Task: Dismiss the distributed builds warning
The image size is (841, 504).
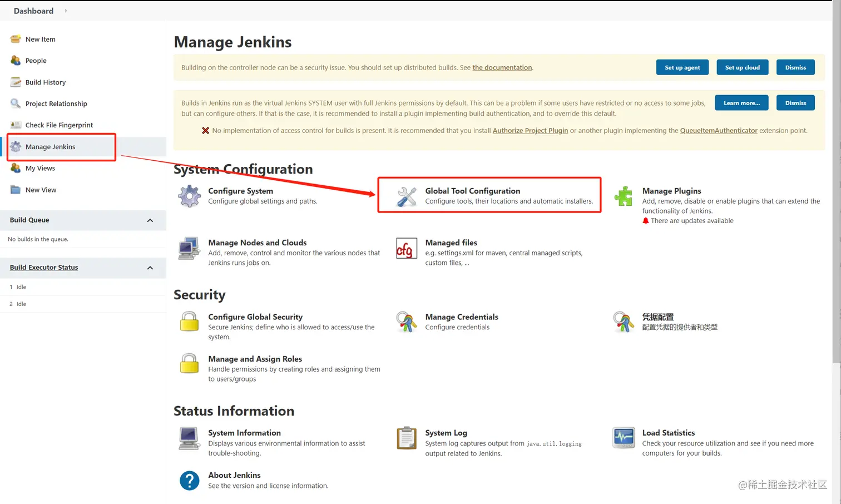Action: (795, 67)
